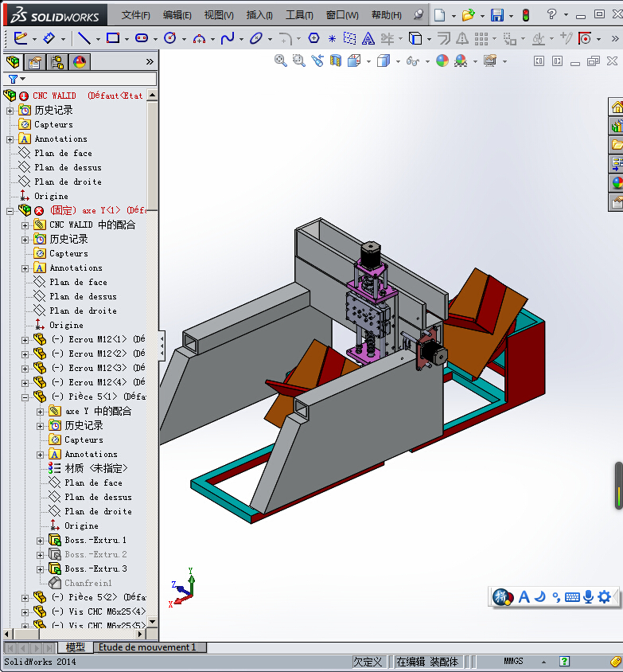Open the 帮助(H) menu

click(386, 15)
